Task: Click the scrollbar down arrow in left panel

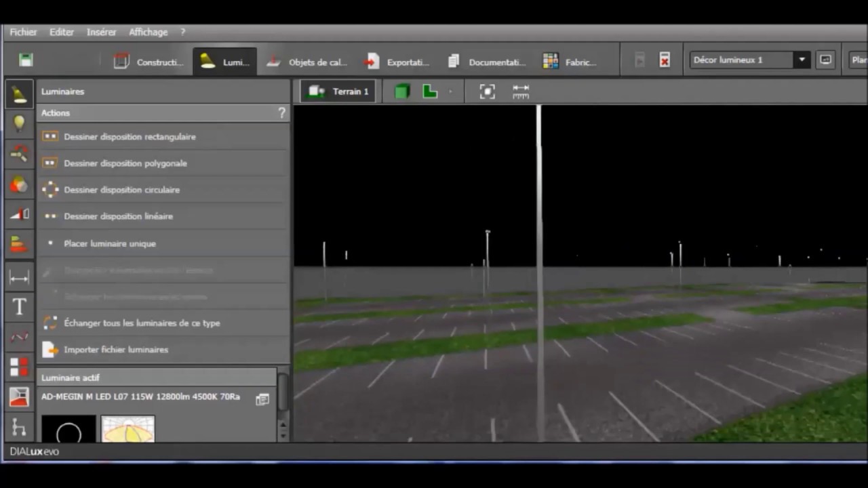Action: coord(283,436)
